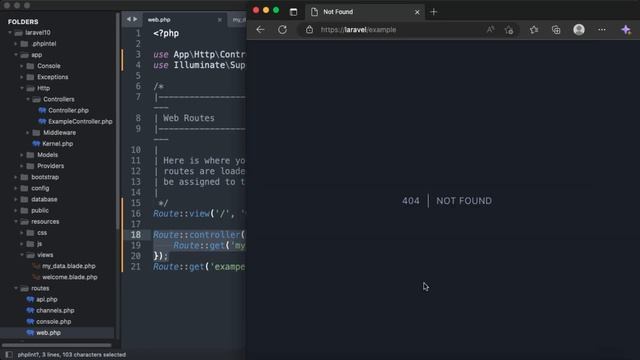This screenshot has height=360, width=640.
Task: Add this page to favorites star icon
Action: click(x=509, y=30)
